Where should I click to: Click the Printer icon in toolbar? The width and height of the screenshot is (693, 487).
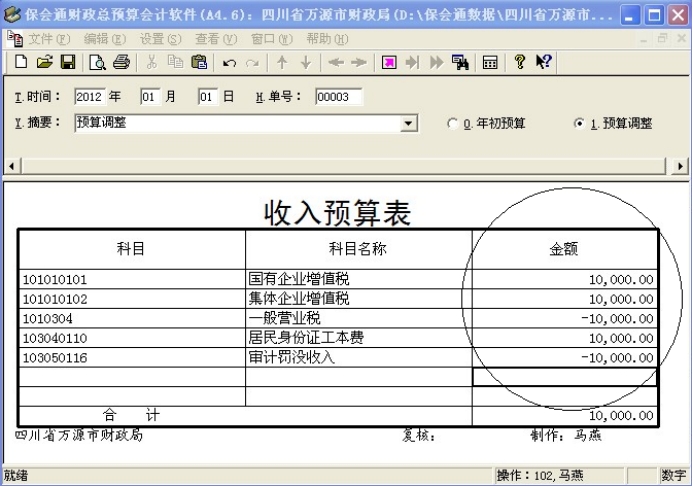[121, 62]
